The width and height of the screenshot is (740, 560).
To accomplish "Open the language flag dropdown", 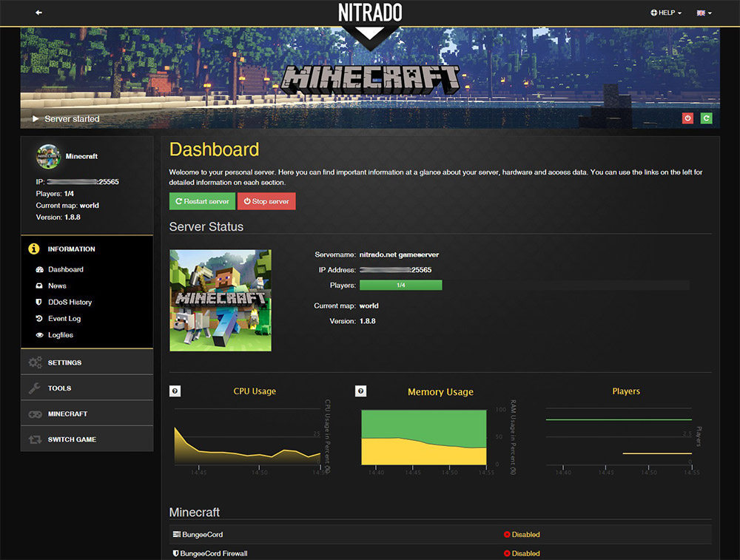I will coord(704,13).
